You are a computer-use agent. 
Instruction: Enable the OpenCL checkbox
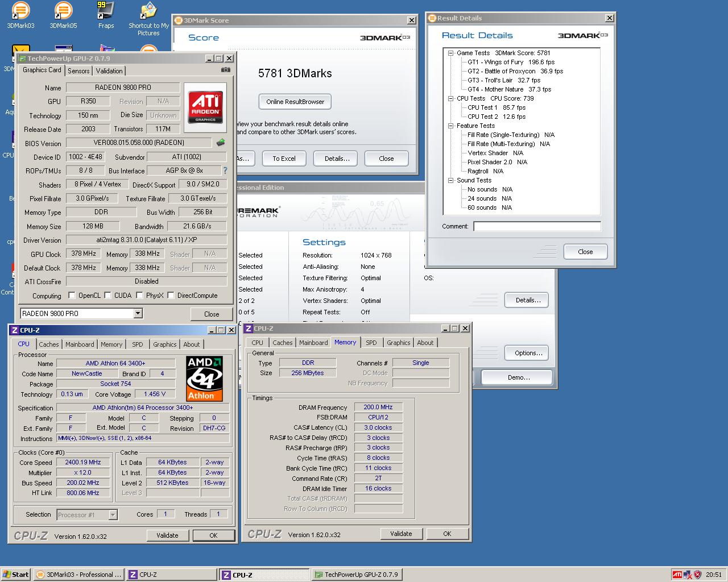click(x=72, y=296)
